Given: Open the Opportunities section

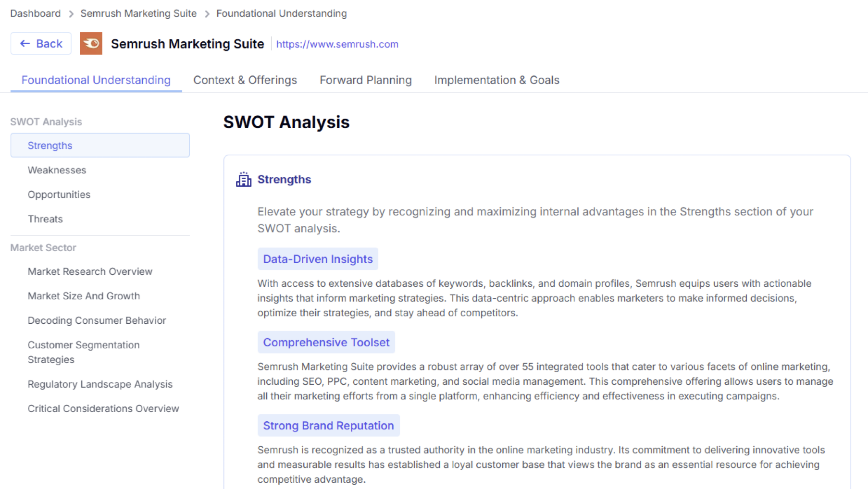Looking at the screenshot, I should click(x=59, y=194).
